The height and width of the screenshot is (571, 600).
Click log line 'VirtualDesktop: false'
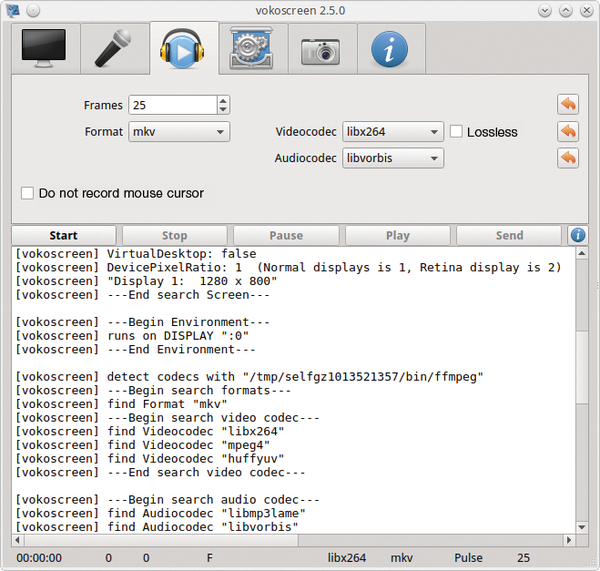point(135,254)
